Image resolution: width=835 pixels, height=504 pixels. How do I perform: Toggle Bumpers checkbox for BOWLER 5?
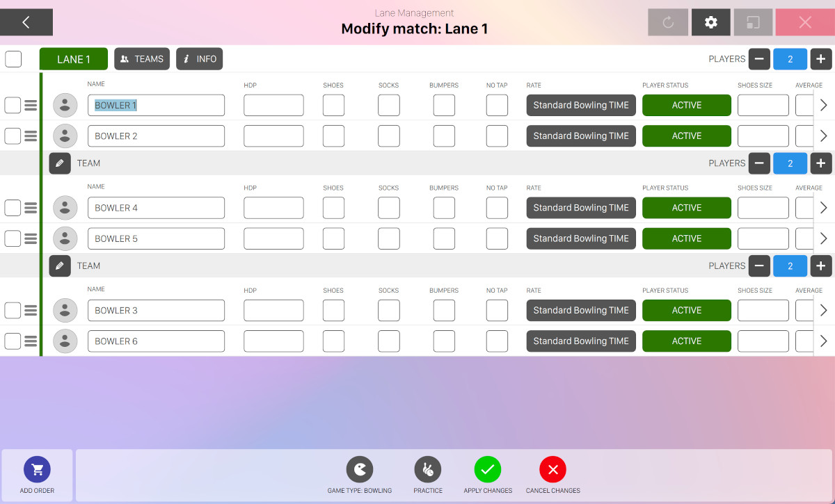click(x=444, y=238)
